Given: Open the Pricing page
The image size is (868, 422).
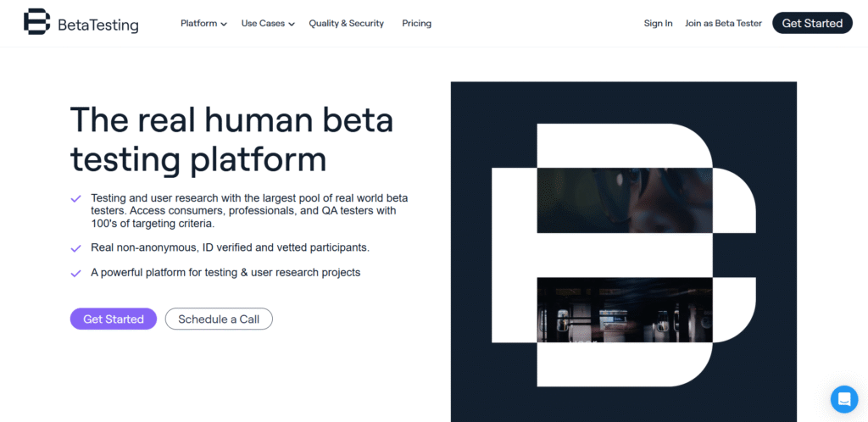Looking at the screenshot, I should point(416,24).
